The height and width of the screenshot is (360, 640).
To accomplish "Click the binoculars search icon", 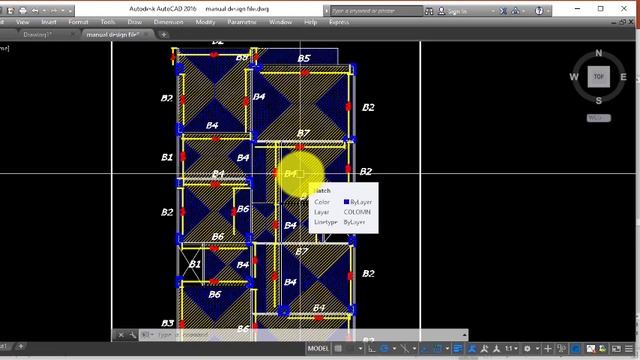I will click(429, 11).
